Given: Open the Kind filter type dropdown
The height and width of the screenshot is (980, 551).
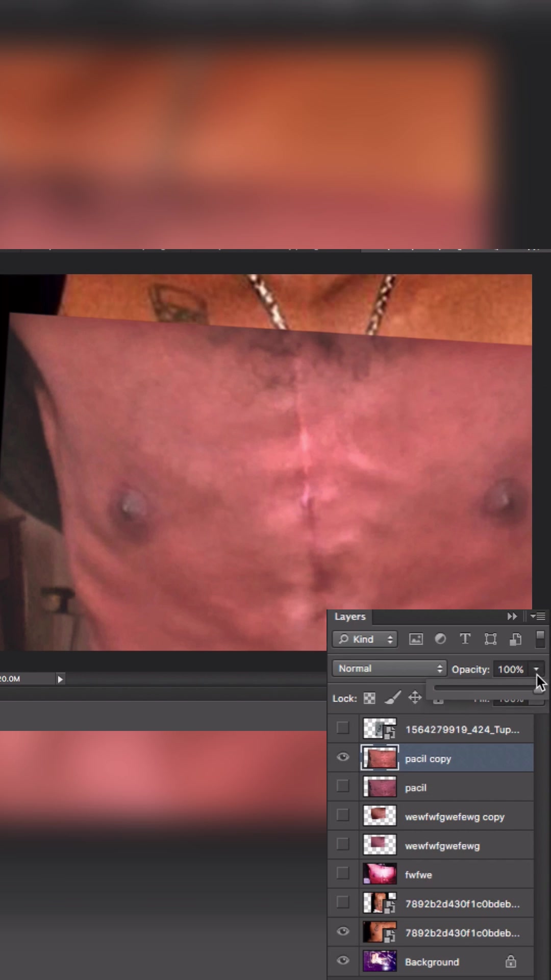Looking at the screenshot, I should tap(365, 639).
